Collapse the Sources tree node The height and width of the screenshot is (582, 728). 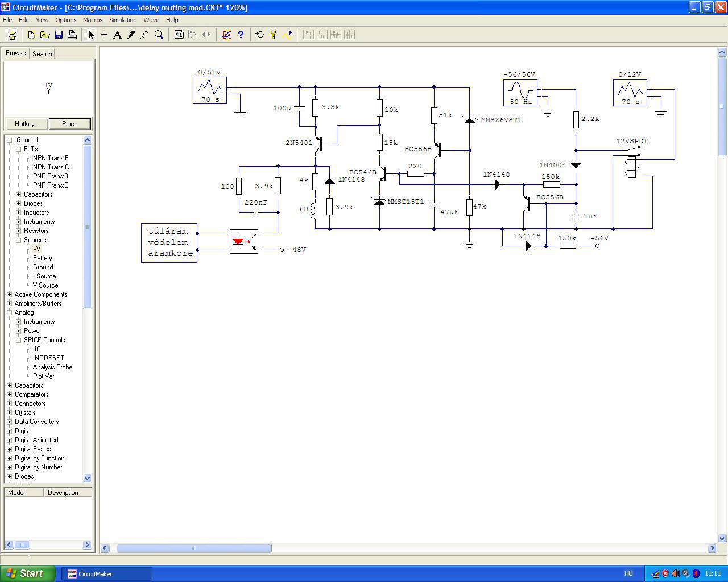[18, 240]
